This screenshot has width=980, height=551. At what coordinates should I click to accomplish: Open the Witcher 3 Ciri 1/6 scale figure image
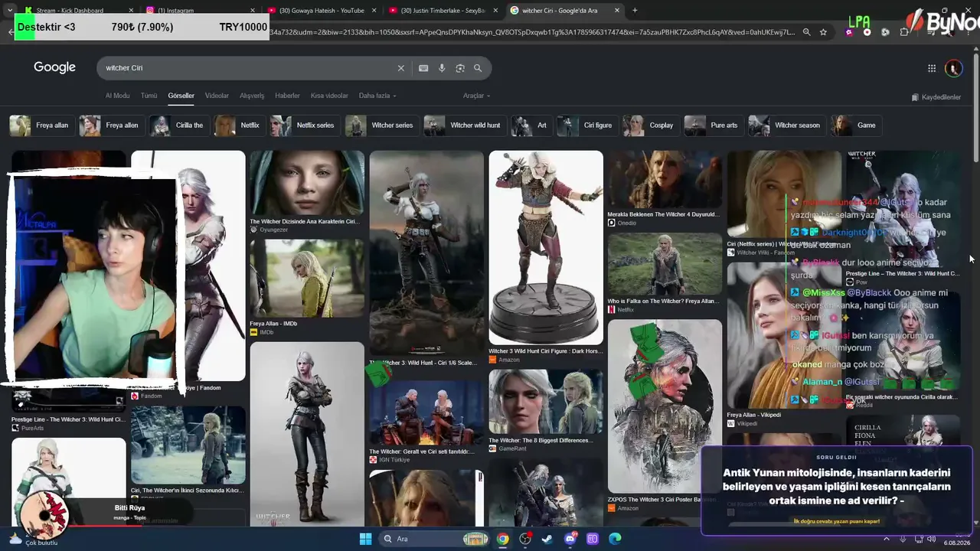(x=426, y=253)
